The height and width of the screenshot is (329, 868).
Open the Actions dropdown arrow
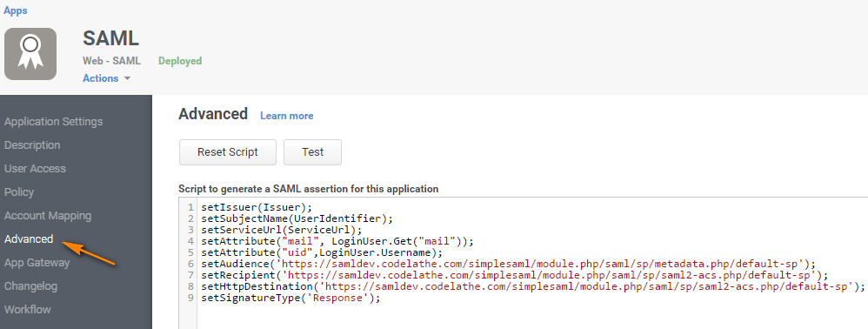(x=127, y=78)
